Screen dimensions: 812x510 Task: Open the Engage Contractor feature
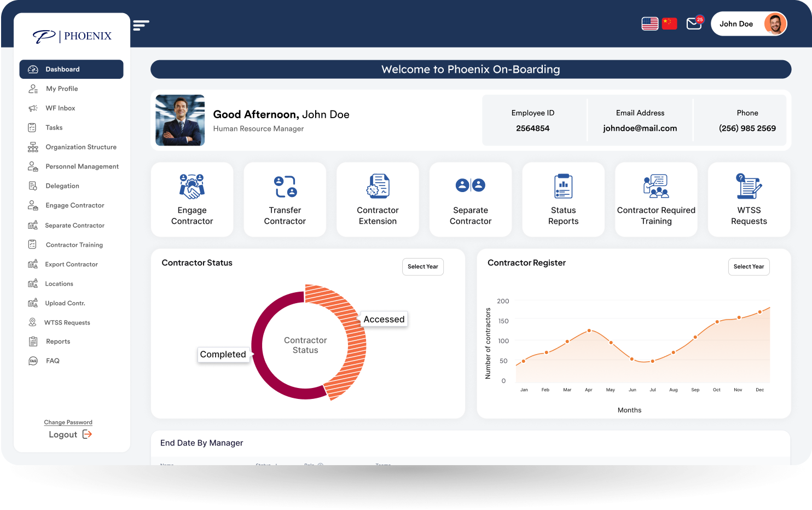pos(192,199)
